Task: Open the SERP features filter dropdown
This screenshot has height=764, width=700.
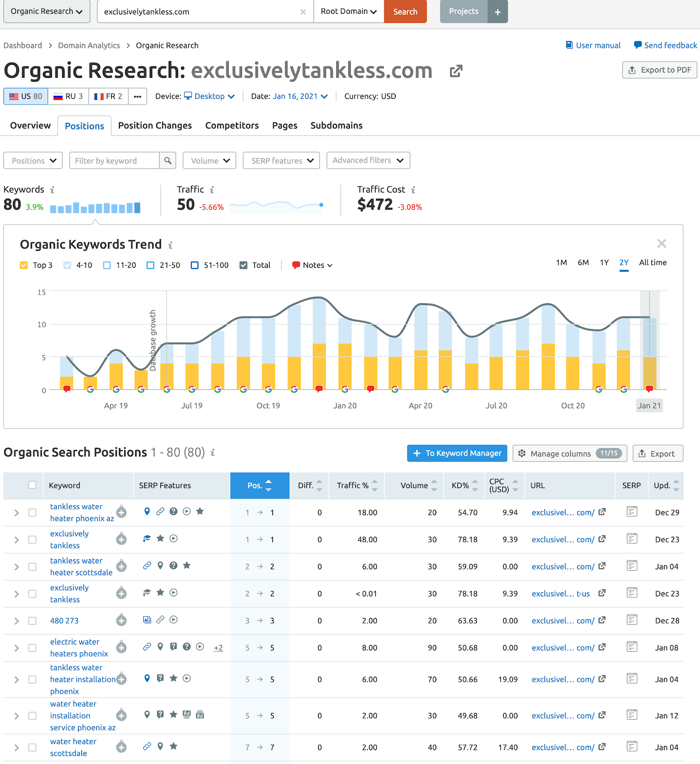Action: (282, 160)
